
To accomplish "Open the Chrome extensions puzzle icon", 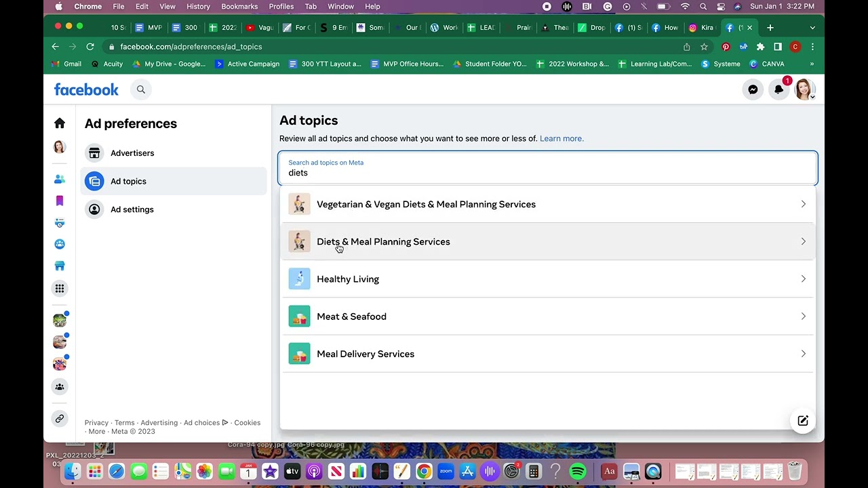I will point(760,47).
